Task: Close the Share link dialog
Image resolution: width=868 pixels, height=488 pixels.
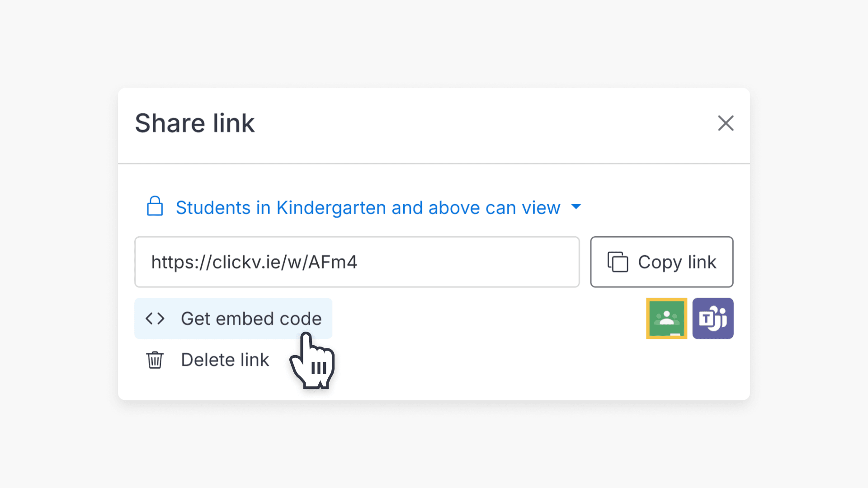Action: click(x=726, y=123)
